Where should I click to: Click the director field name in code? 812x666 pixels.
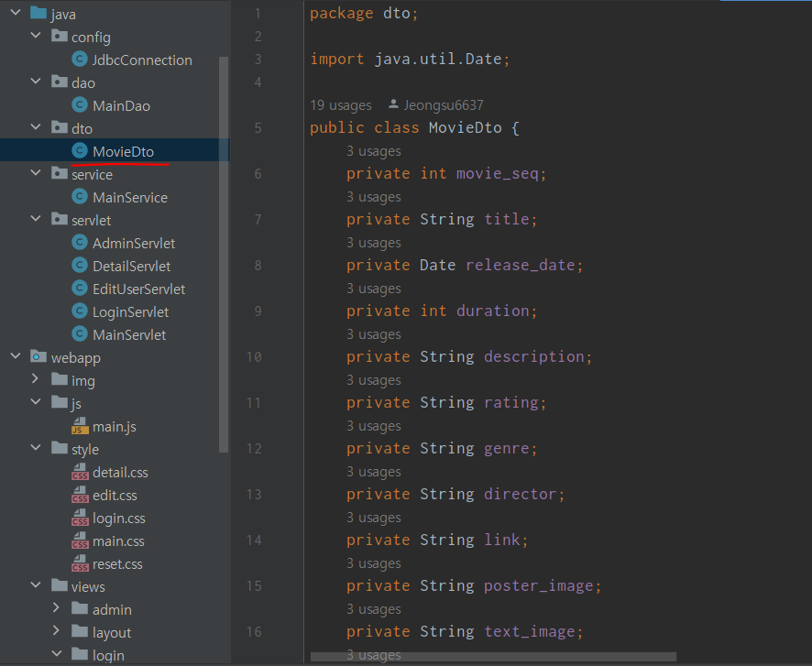pos(520,494)
